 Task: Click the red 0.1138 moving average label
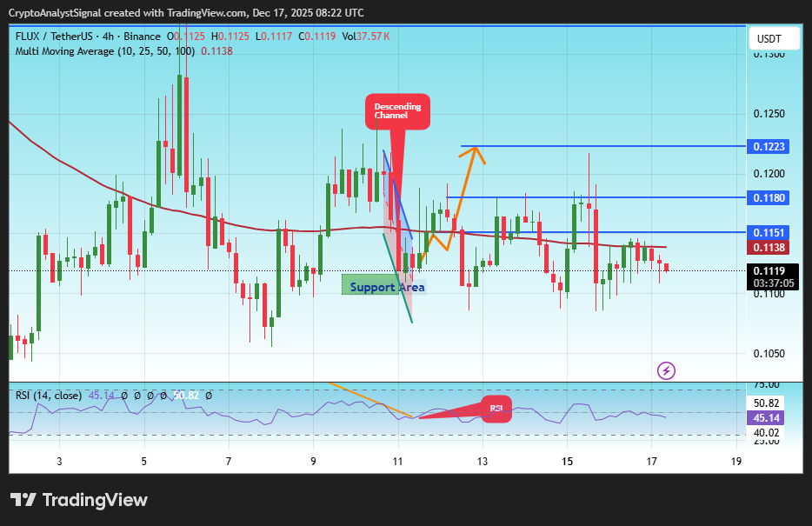coord(769,247)
